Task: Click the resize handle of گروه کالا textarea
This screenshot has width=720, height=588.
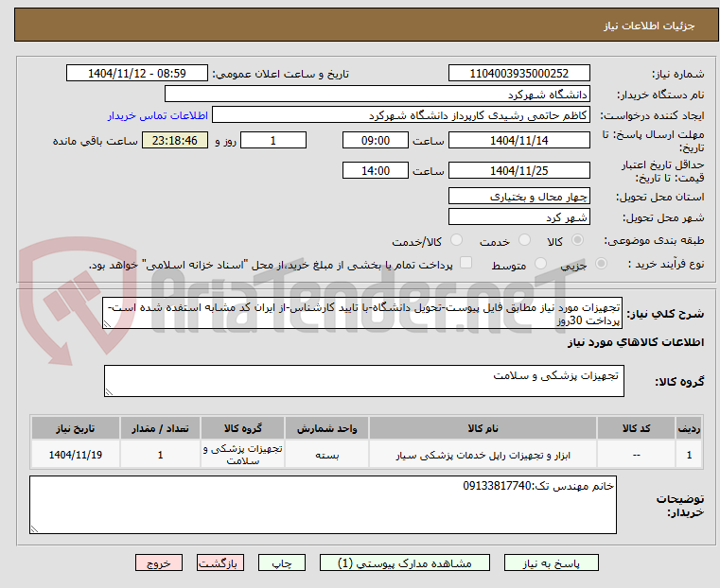Action: pyautogui.click(x=109, y=392)
